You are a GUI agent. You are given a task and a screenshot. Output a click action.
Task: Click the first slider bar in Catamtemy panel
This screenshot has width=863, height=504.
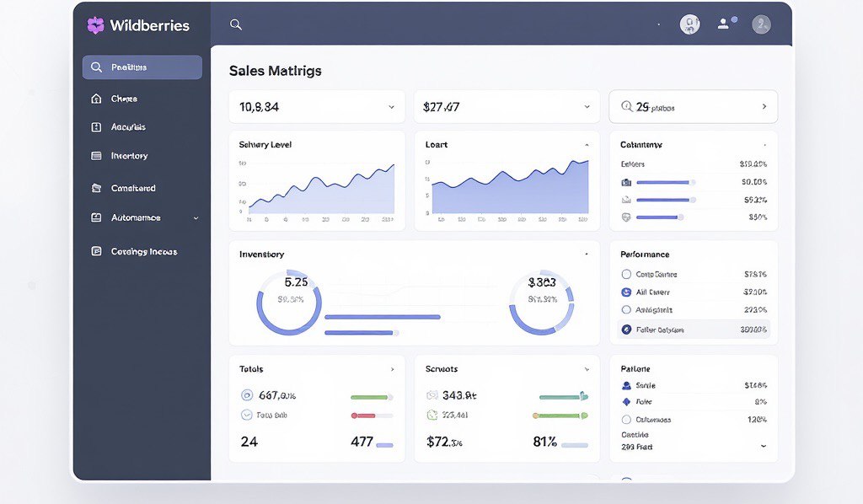[x=665, y=182]
